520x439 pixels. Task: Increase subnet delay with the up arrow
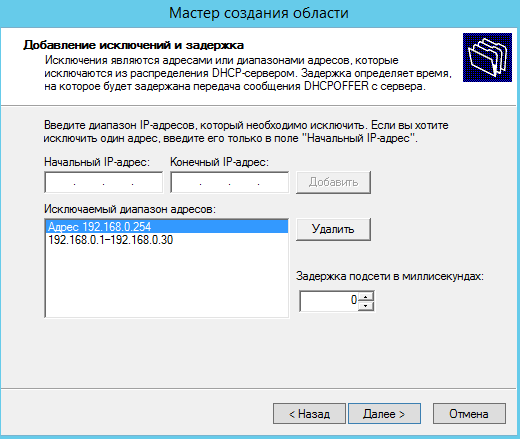click(366, 296)
